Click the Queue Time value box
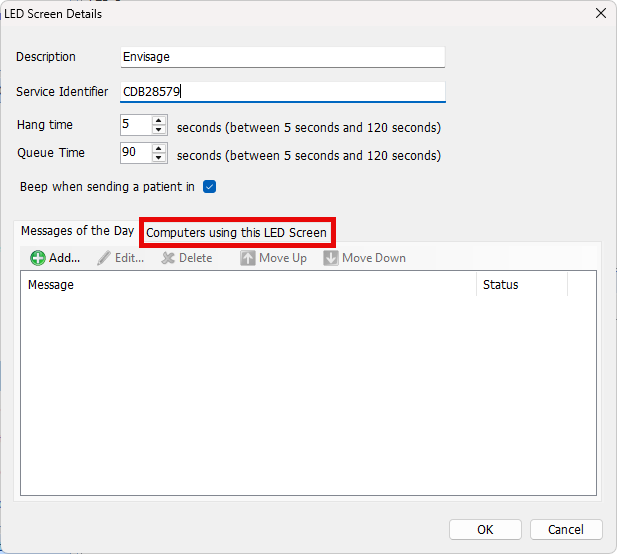Viewport: 617px width, 554px height. click(x=134, y=153)
